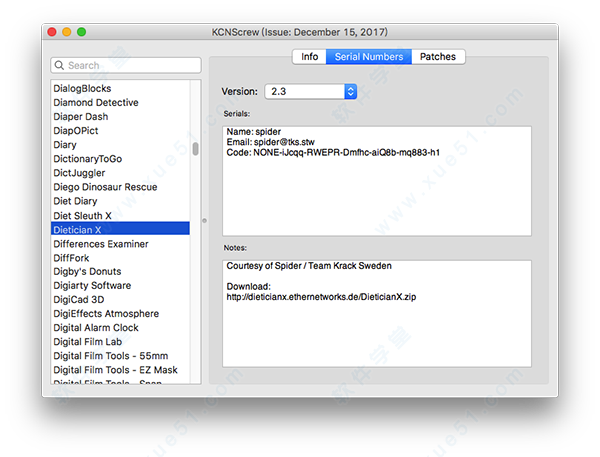Select Digiarty Software row
600x457 pixels.
(x=120, y=286)
